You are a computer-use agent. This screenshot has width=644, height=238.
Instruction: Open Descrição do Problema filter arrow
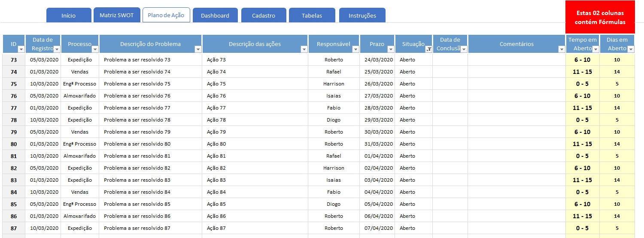(x=198, y=49)
